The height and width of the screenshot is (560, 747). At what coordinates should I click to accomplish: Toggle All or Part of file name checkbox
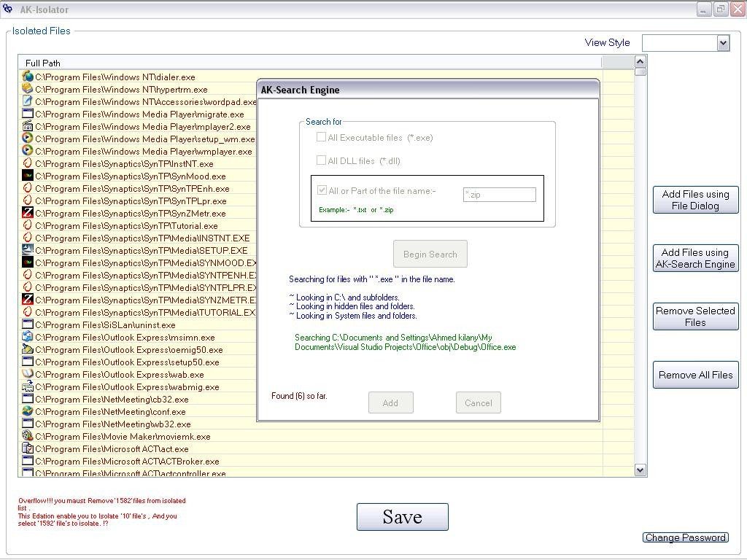(x=322, y=190)
